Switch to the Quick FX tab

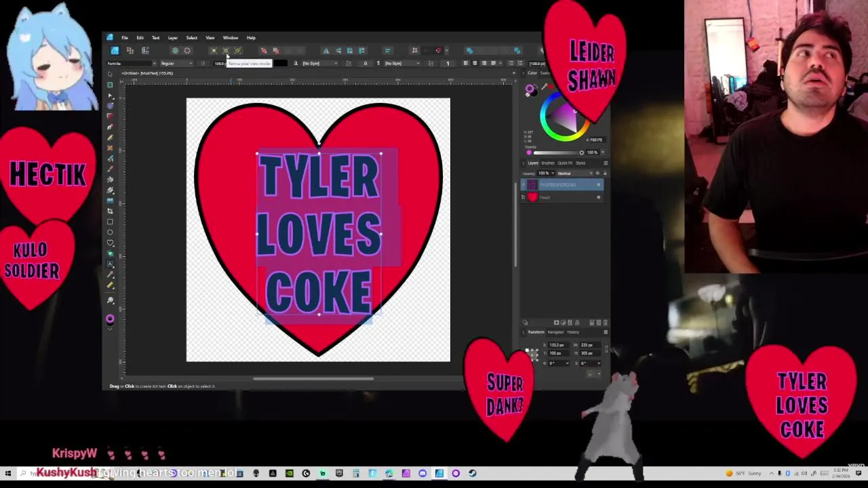[x=566, y=163]
